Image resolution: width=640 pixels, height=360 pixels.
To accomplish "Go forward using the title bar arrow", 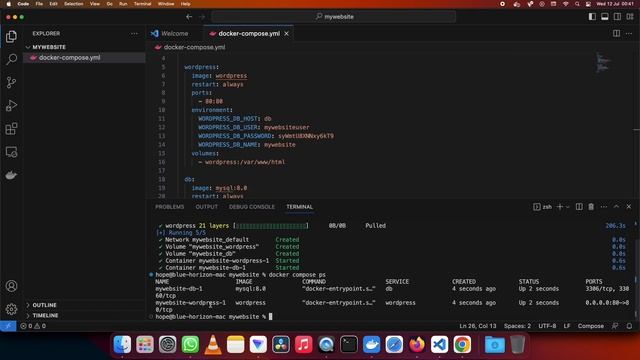I will coord(202,17).
